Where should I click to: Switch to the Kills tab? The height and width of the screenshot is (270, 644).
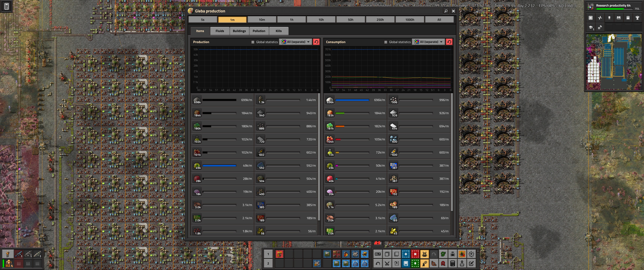[x=279, y=31]
